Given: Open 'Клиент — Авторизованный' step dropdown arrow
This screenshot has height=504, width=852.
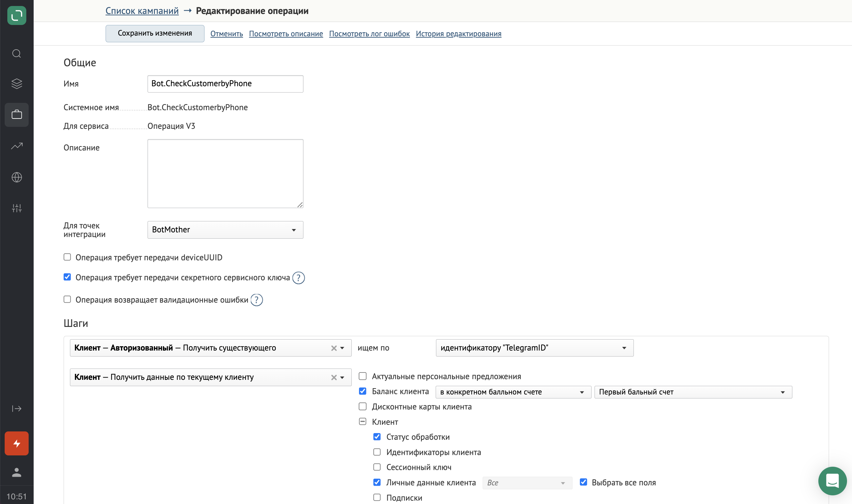Looking at the screenshot, I should [342, 348].
